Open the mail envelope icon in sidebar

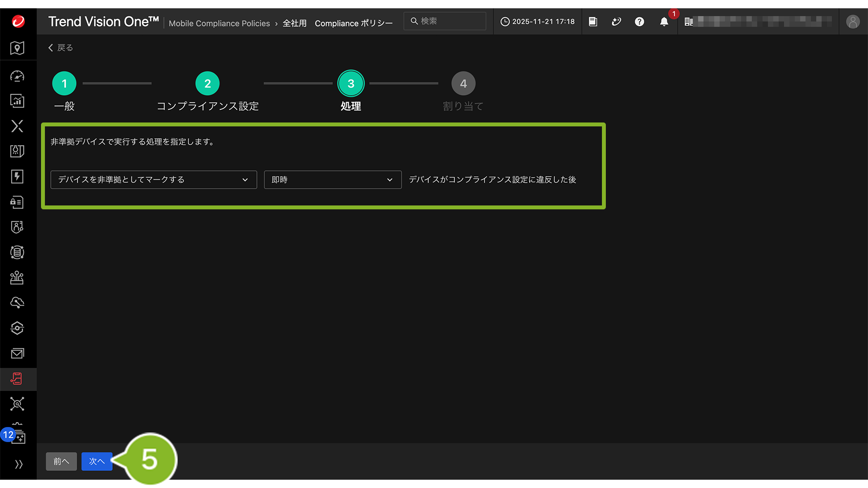coord(18,353)
